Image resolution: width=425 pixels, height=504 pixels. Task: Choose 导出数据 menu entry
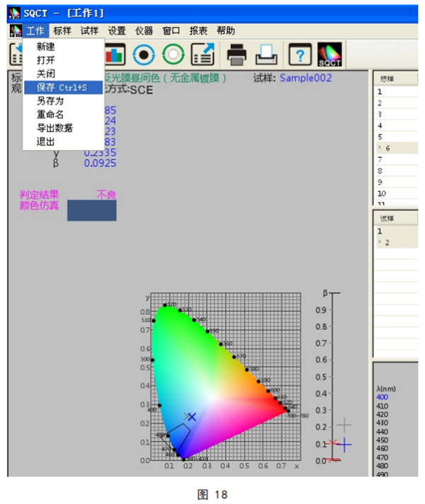[55, 128]
